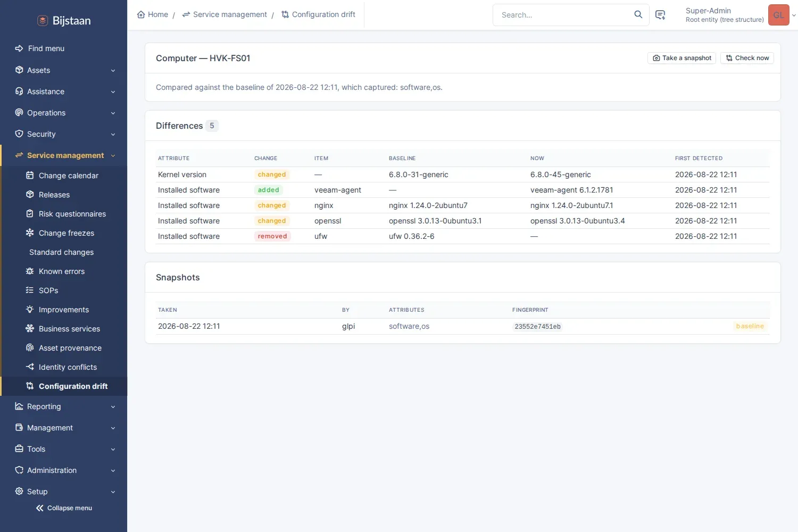The height and width of the screenshot is (532, 798).
Task: Click the Risk questionnaires clipboard icon
Action: coord(30,214)
